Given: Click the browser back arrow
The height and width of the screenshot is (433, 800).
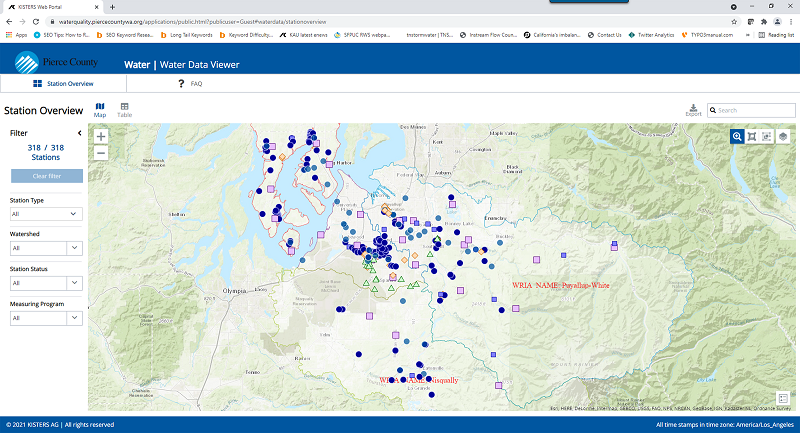Looking at the screenshot, I should tap(9, 21).
